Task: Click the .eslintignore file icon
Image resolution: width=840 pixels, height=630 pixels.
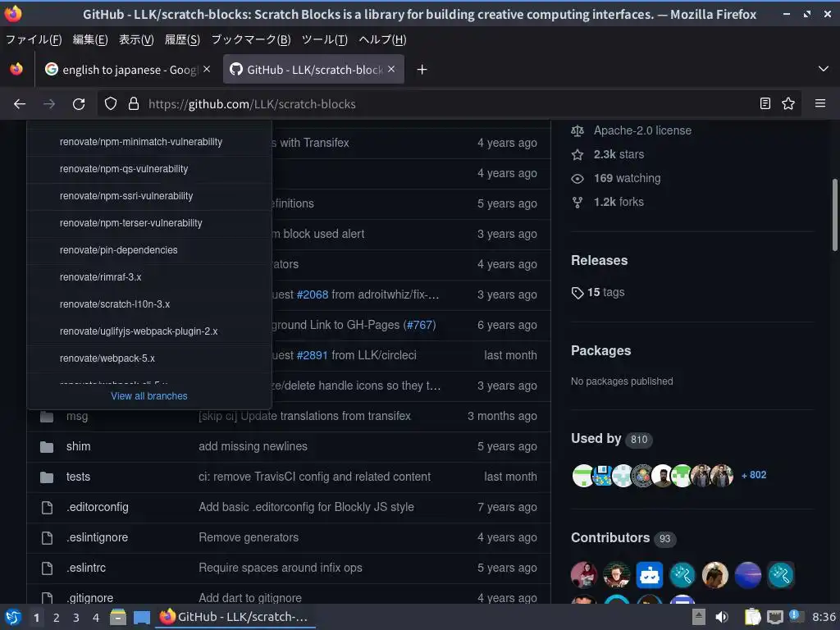Action: click(x=47, y=538)
